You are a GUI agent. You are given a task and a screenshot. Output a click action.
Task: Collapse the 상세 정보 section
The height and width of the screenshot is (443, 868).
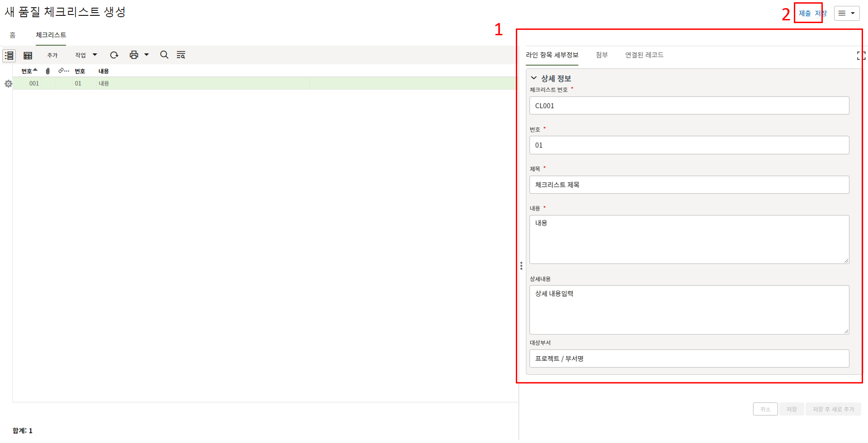pyautogui.click(x=534, y=78)
